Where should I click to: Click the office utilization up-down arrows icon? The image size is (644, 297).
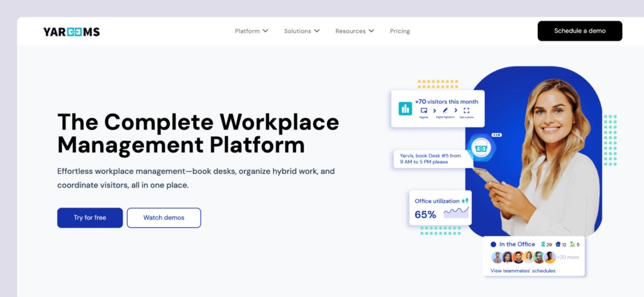(x=465, y=201)
